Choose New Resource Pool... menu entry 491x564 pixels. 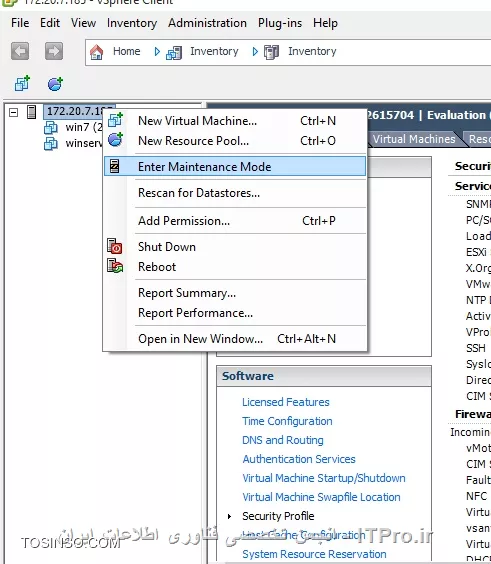coord(235,140)
